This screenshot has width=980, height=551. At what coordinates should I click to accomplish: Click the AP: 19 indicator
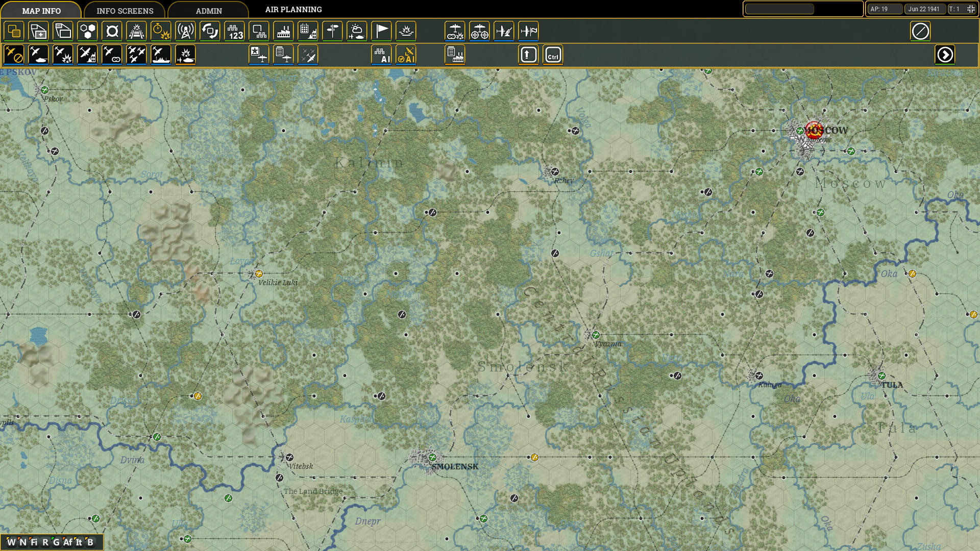885,9
